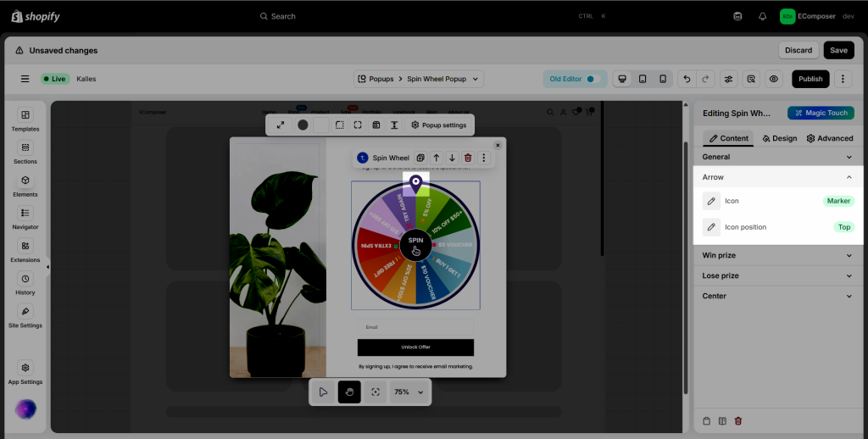The height and width of the screenshot is (439, 868).
Task: Select the hand pan tool
Action: pos(349,392)
